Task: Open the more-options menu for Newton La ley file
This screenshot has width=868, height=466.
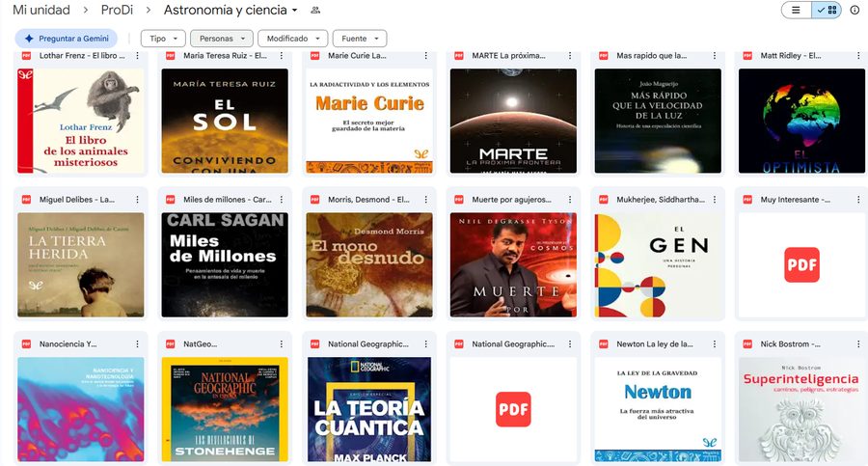Action: coord(714,344)
